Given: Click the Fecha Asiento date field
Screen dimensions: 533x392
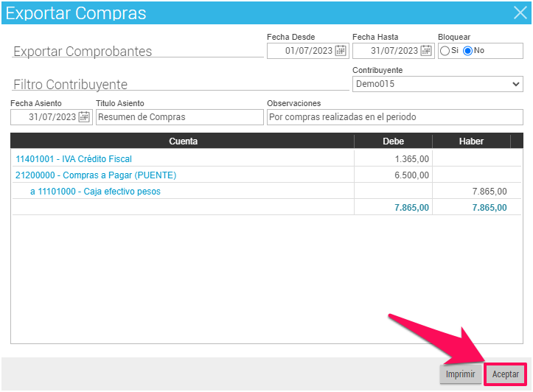Looking at the screenshot, I should tap(46, 117).
